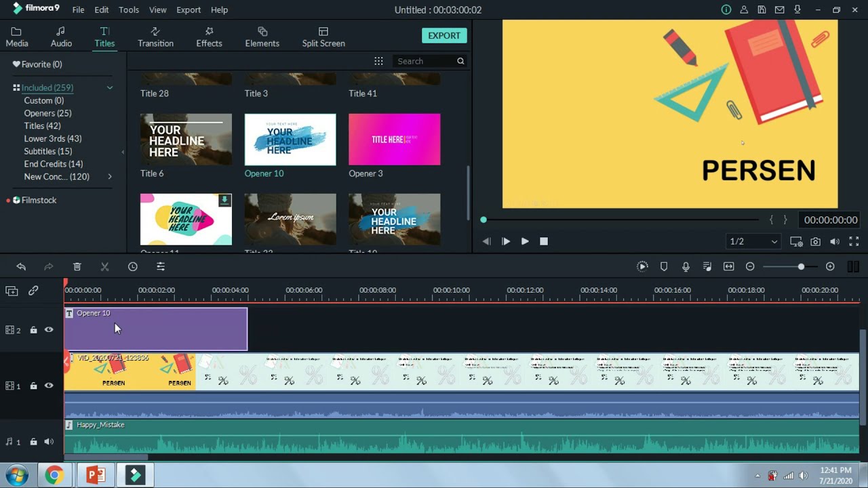This screenshot has width=868, height=488.
Task: Click the stop button
Action: (544, 241)
